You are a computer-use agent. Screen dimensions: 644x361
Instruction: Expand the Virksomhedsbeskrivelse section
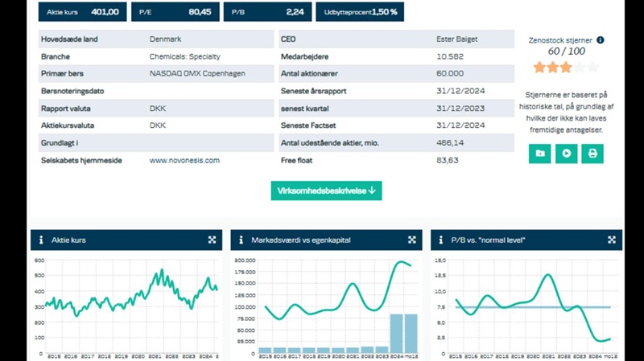click(326, 191)
